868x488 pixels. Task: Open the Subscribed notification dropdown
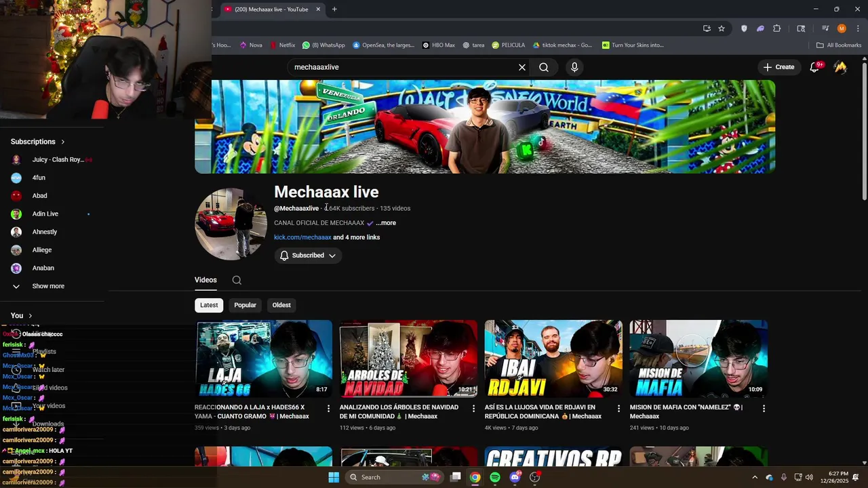click(308, 256)
